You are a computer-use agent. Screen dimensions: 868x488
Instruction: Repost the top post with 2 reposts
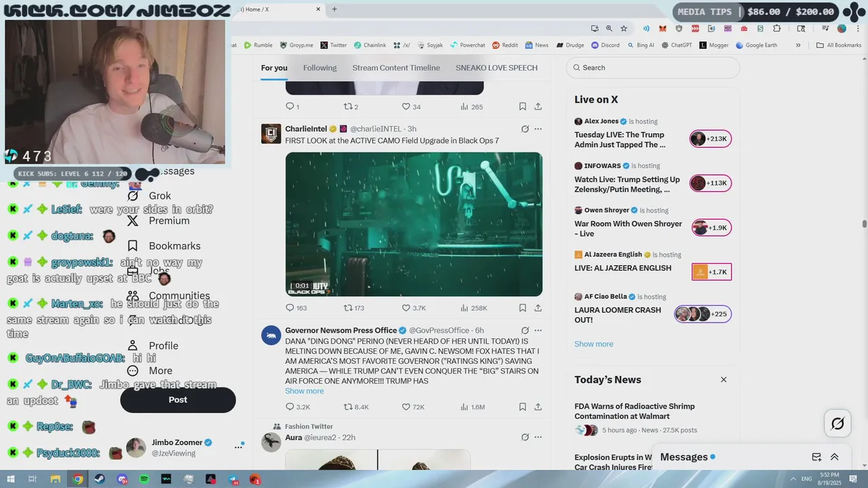click(x=351, y=106)
